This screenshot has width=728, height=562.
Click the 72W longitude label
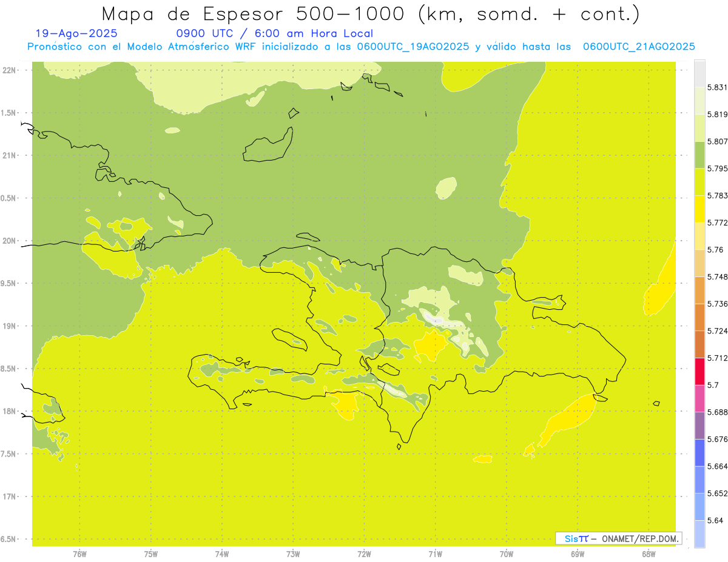pos(364,554)
